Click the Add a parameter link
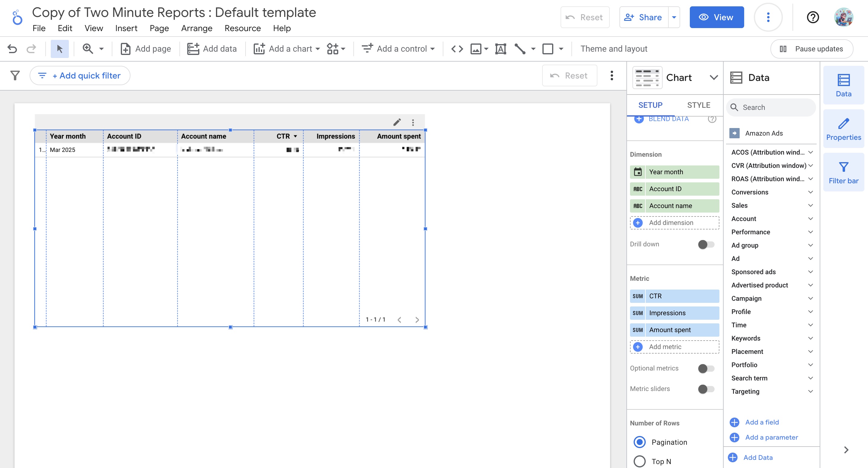This screenshot has height=468, width=868. click(771, 437)
